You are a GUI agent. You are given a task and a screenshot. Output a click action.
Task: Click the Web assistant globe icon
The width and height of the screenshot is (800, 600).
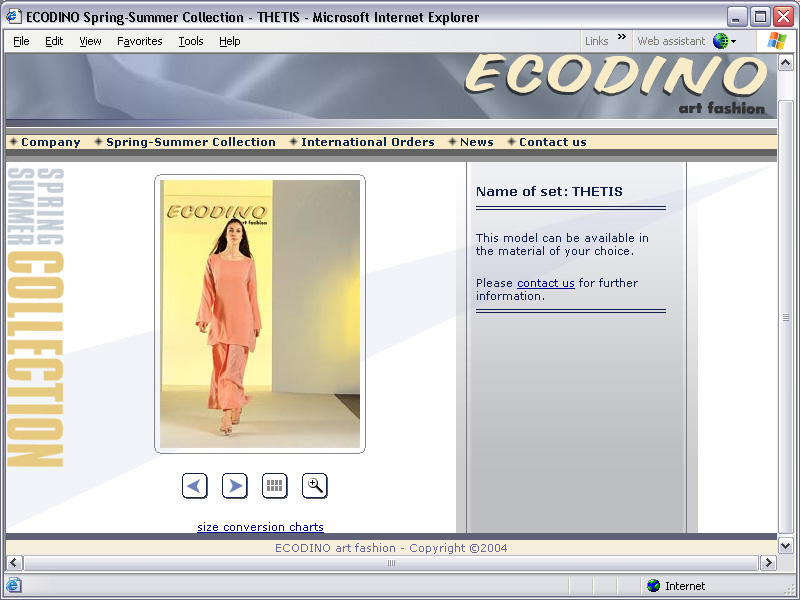point(720,41)
